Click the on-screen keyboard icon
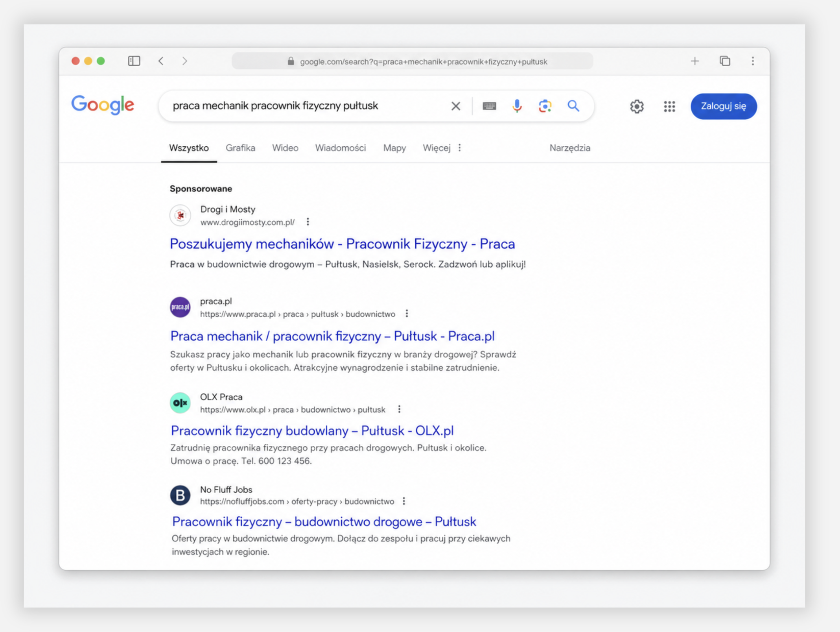Screen dimensions: 840x632 [489, 106]
